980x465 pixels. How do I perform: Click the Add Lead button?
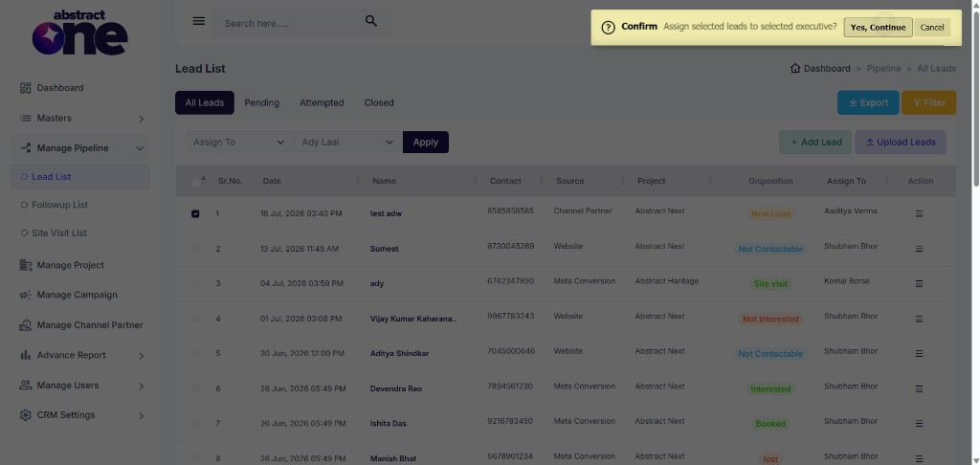click(815, 142)
